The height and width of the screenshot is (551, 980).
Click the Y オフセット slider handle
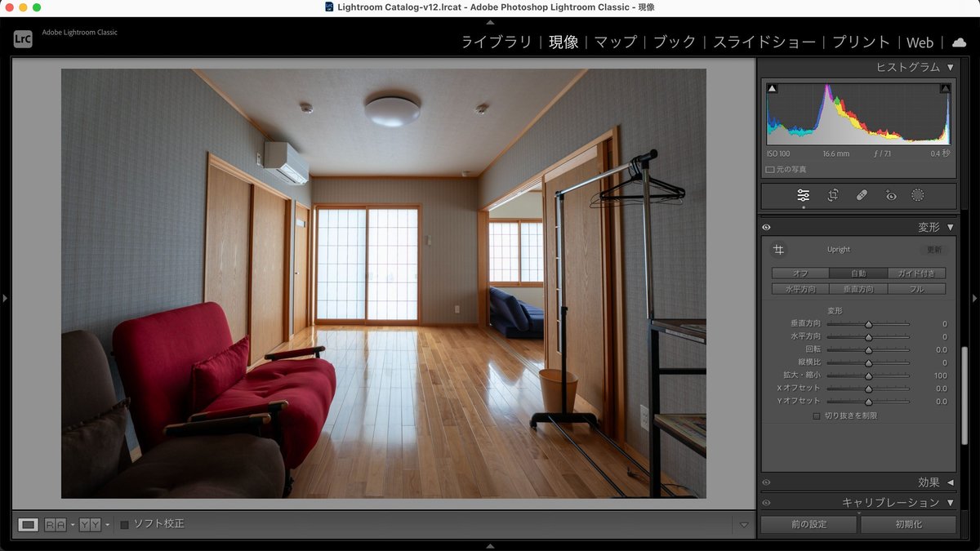(x=868, y=402)
